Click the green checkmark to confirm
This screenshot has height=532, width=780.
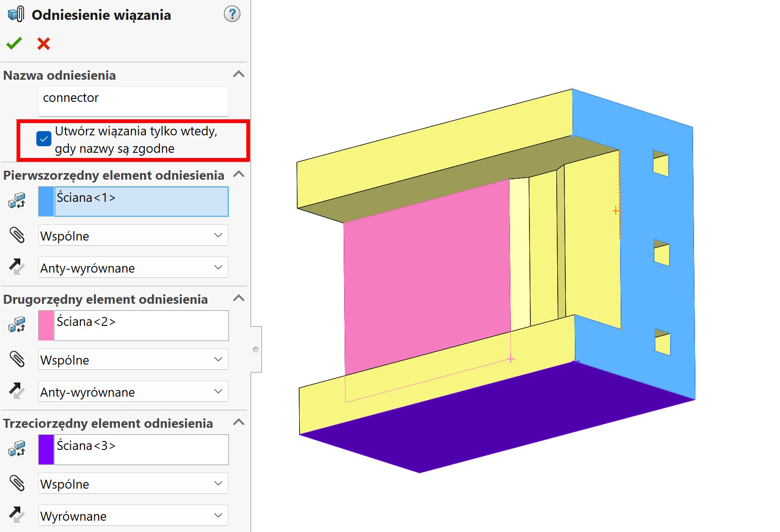coord(14,43)
